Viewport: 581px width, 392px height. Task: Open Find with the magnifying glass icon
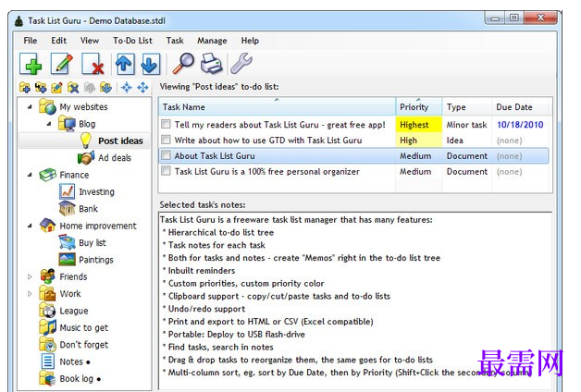(x=183, y=64)
